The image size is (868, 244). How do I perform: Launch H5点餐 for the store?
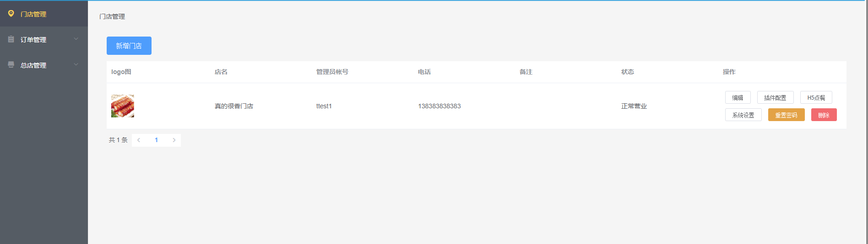pyautogui.click(x=816, y=98)
